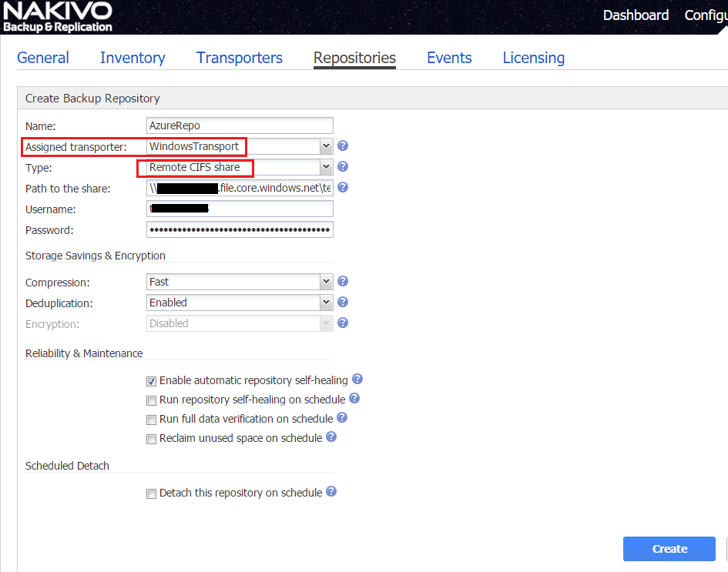The image size is (728, 572).
Task: Click help icon beside Deduplication
Action: click(x=343, y=302)
